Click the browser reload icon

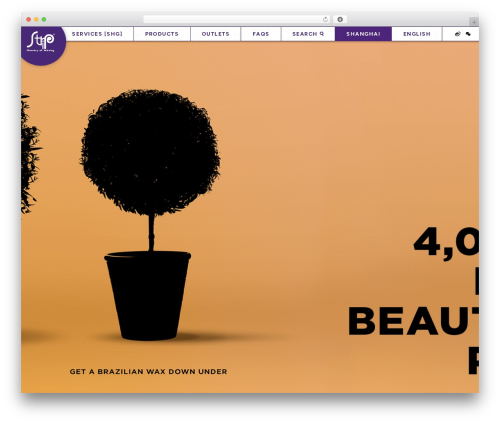click(x=325, y=19)
